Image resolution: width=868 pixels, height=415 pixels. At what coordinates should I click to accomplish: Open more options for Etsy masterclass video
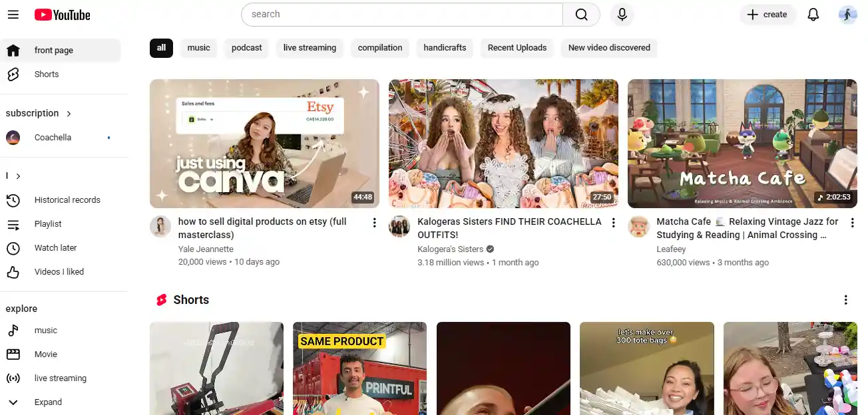coord(374,223)
